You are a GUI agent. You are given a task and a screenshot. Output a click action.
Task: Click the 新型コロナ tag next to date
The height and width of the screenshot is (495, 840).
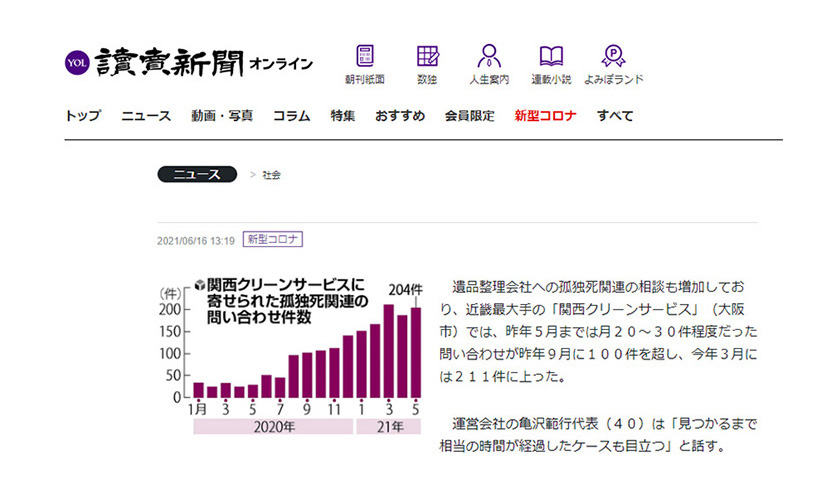click(273, 239)
